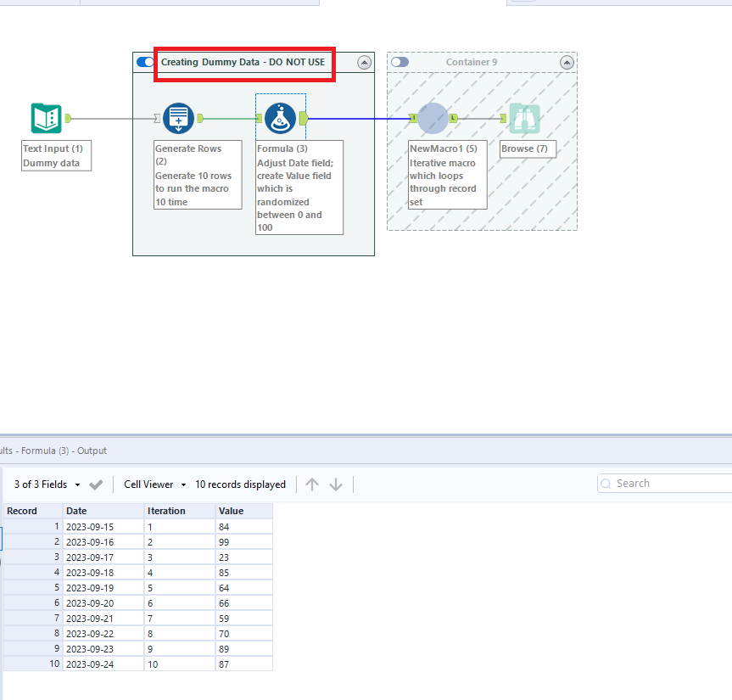Select the NewMacro1 (5) macro icon

click(433, 119)
